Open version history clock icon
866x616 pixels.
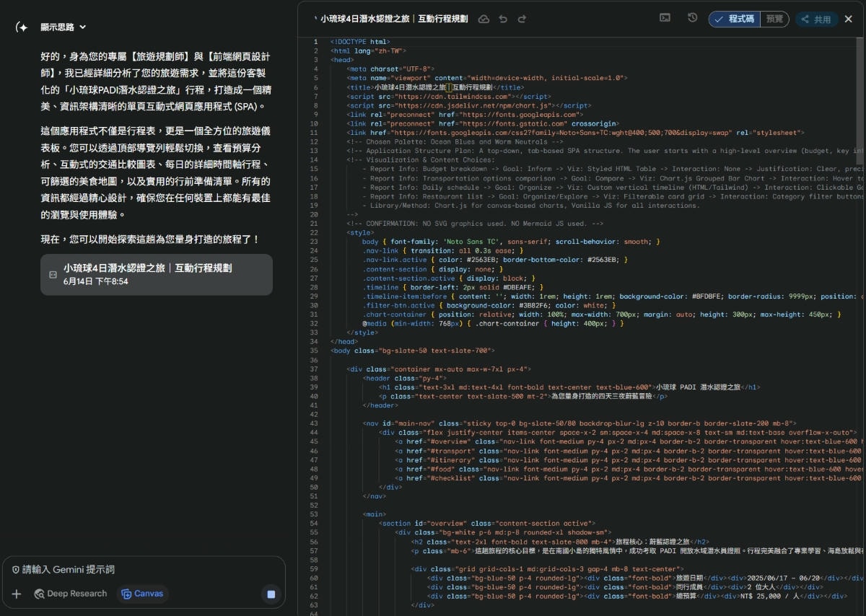click(x=692, y=18)
